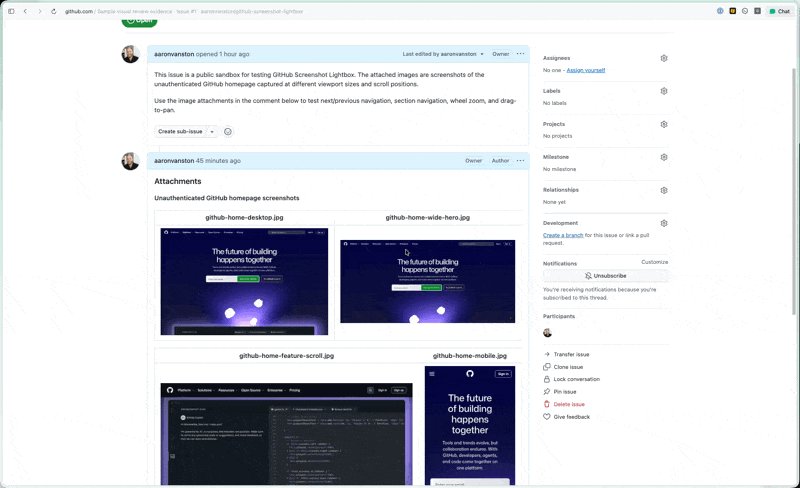Click the 'No milestone' text
The width and height of the screenshot is (800, 488).
[x=559, y=169]
